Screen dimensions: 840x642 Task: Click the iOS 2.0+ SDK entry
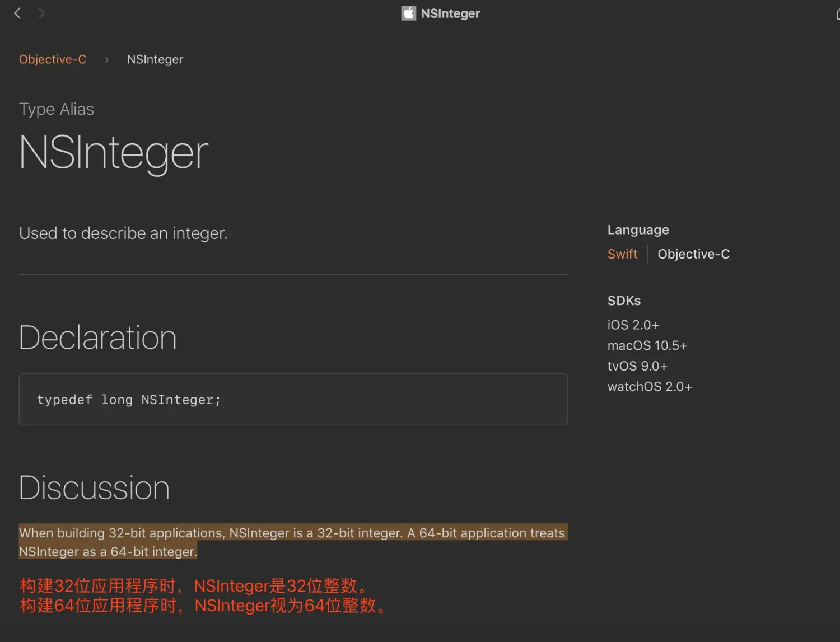633,325
